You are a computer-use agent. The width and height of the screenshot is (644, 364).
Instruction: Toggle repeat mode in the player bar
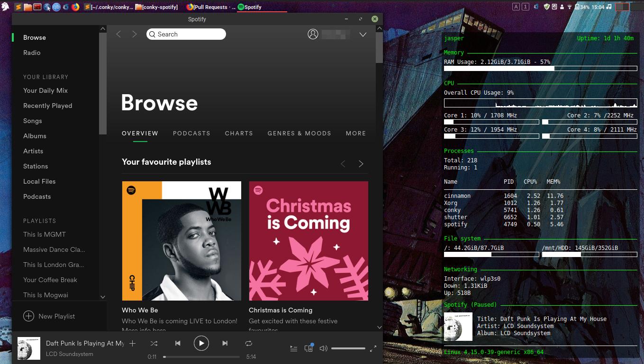pos(249,343)
